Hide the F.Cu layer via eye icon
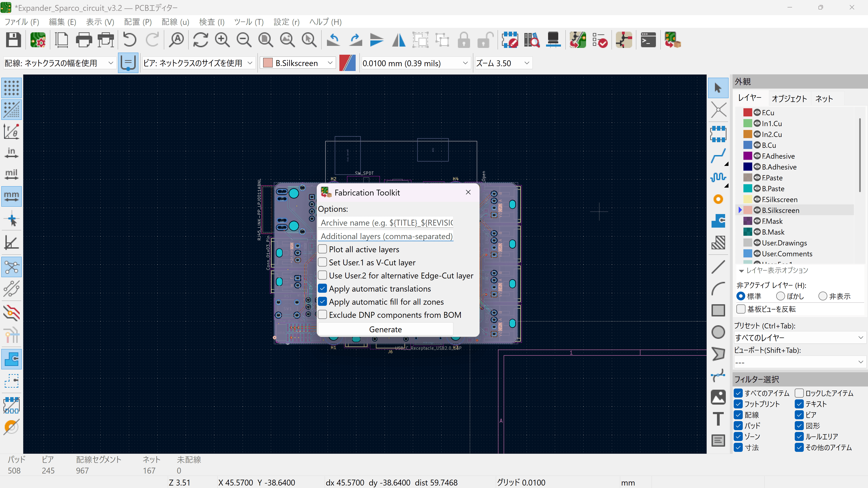The height and width of the screenshot is (488, 868). (757, 113)
